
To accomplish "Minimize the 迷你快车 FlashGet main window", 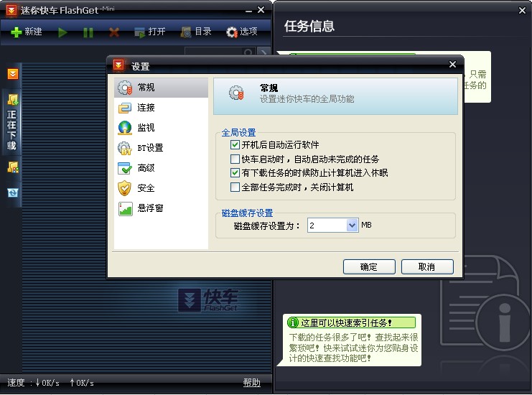I will coord(248,11).
